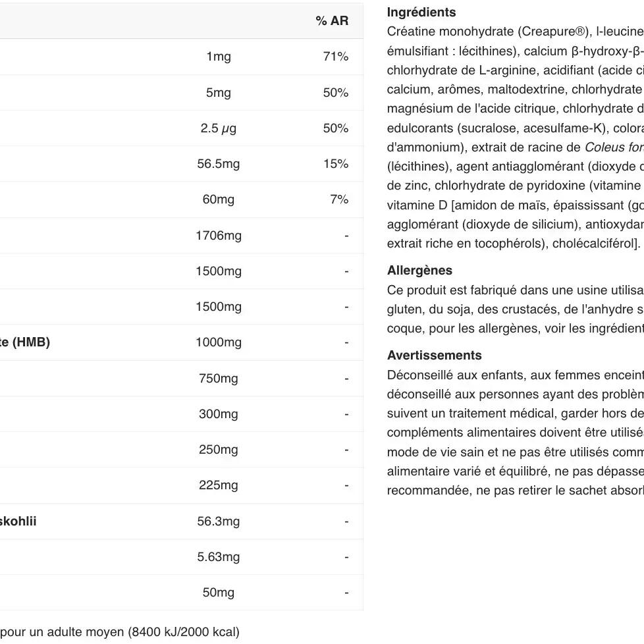This screenshot has height=644, width=644.
Task: Select the 2.5 µg amount
Action: pos(219,128)
